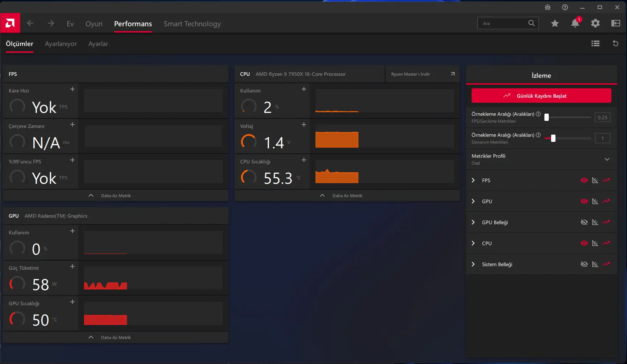The image size is (627, 364).
Task: Add CPU Kullanım metric with plus
Action: pos(304,89)
